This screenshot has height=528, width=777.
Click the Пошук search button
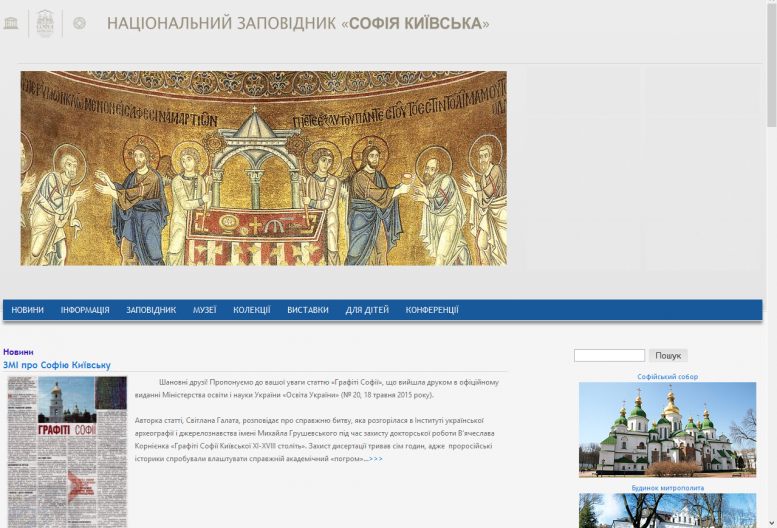tap(668, 355)
